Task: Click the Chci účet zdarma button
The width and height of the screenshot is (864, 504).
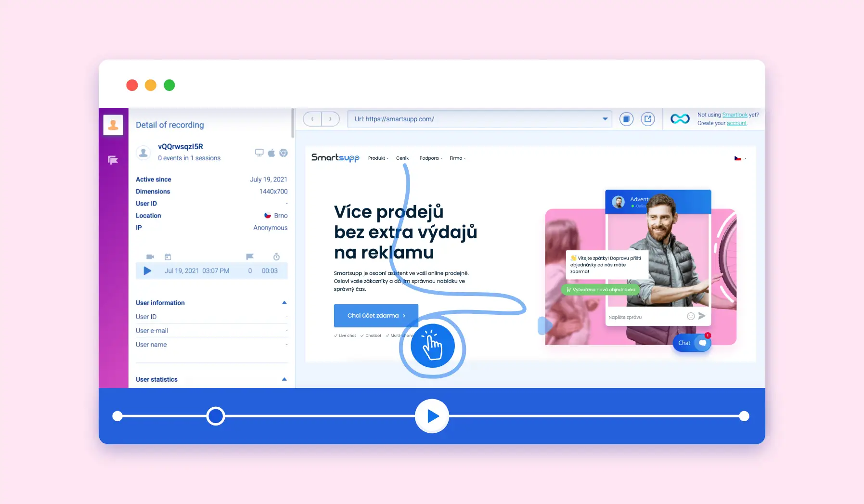Action: point(376,316)
